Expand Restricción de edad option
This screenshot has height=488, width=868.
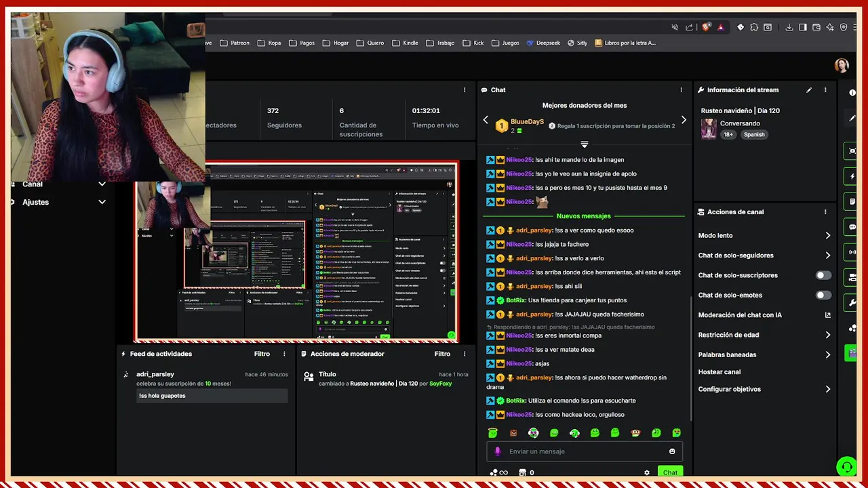[764, 335]
